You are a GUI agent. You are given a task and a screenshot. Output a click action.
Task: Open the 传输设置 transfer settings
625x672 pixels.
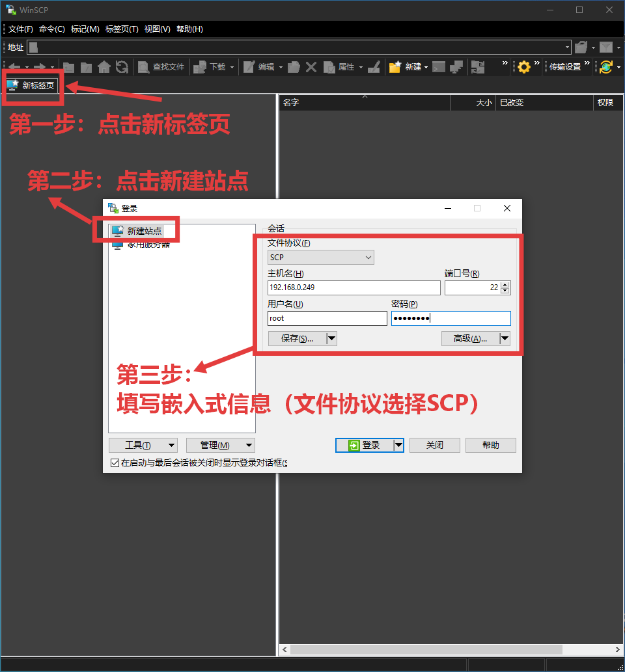coord(564,66)
